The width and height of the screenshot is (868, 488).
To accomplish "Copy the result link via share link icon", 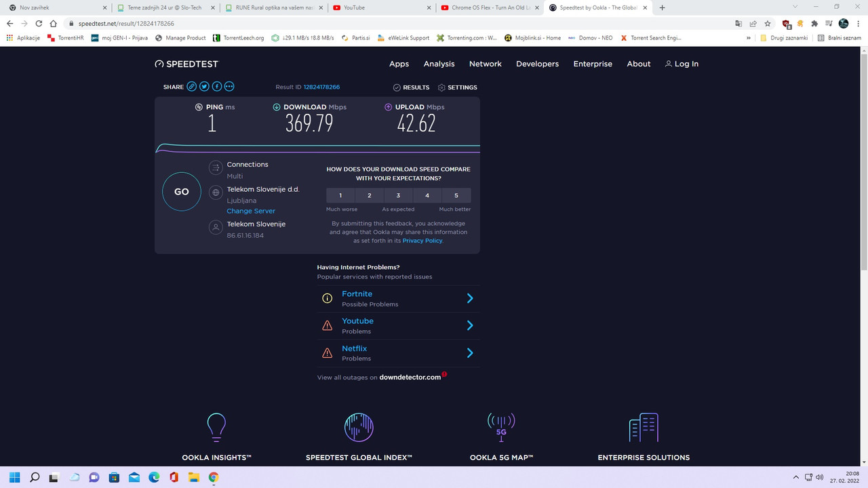I will [192, 87].
